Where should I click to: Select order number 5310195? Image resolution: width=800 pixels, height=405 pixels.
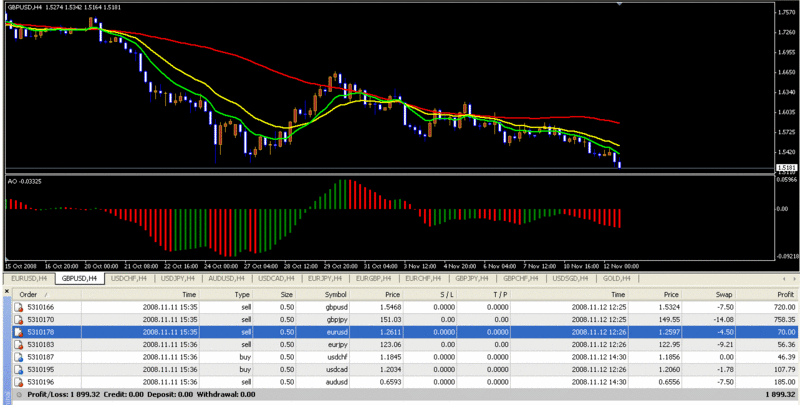pyautogui.click(x=41, y=369)
